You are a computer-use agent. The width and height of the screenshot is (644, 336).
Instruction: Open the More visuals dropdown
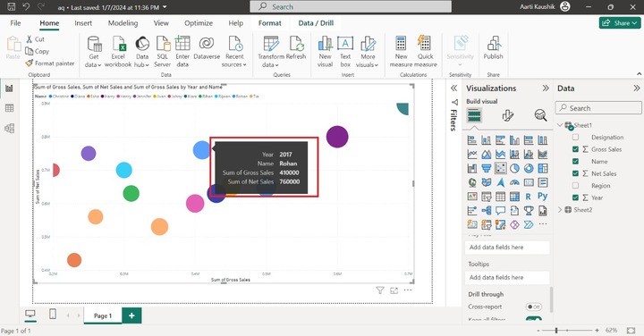click(x=368, y=52)
